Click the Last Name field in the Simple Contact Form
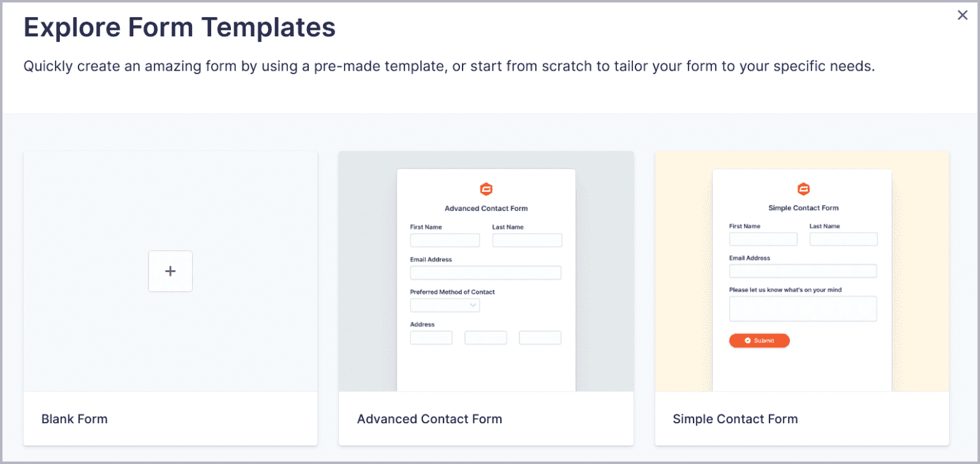This screenshot has width=980, height=464. [x=843, y=239]
